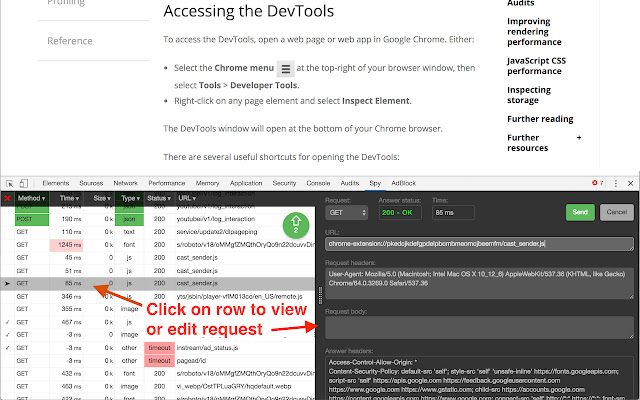Switch to the Security tab
The width and height of the screenshot is (640, 400).
[x=284, y=183]
